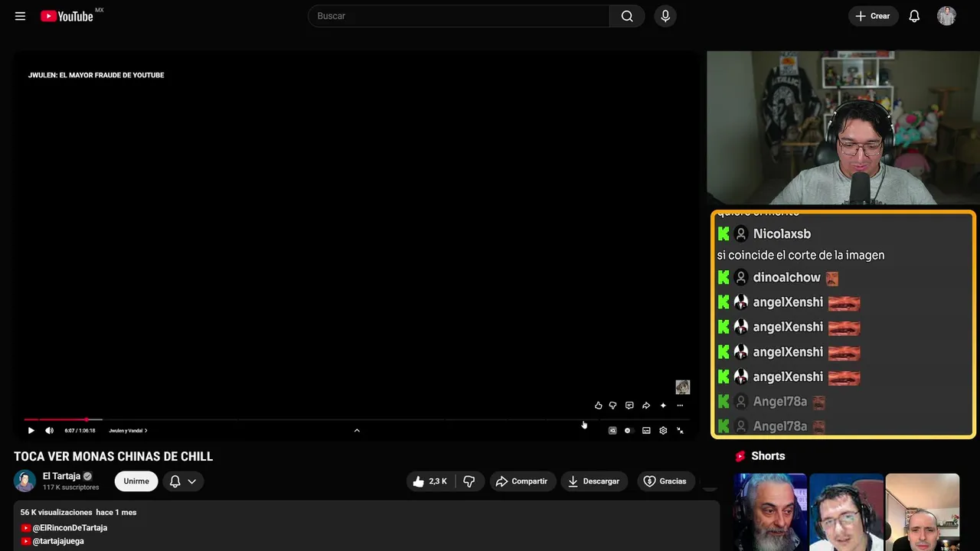Click the sparkle Ask icon in player
The width and height of the screenshot is (980, 551).
click(663, 406)
